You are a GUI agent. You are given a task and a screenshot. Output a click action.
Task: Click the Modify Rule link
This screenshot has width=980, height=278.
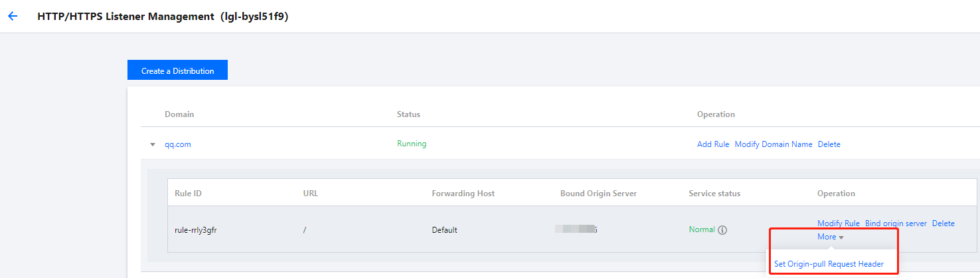pos(838,223)
